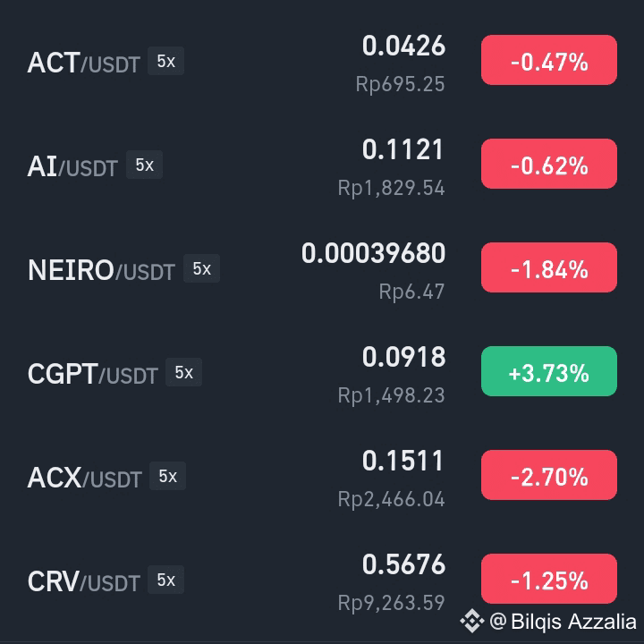
Task: Click the 5x leverage tag next to CRV
Action: [x=166, y=580]
